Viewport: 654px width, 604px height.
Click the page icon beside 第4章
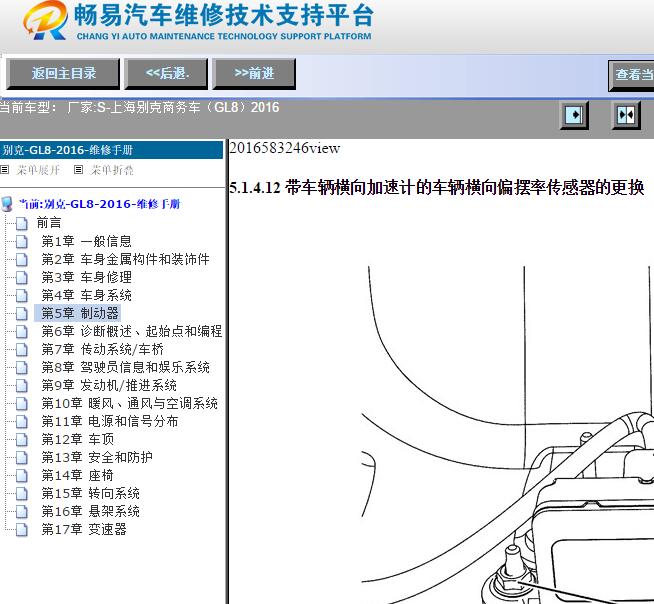pos(22,295)
